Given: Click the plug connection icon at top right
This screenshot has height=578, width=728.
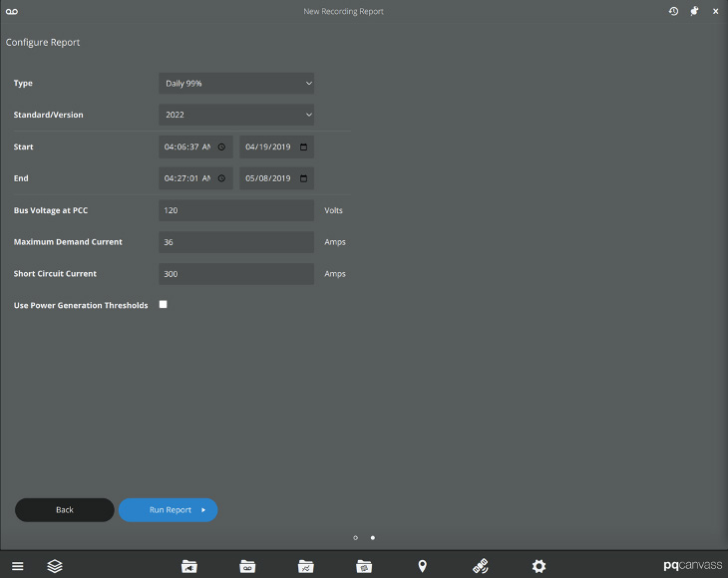Looking at the screenshot, I should tap(694, 11).
